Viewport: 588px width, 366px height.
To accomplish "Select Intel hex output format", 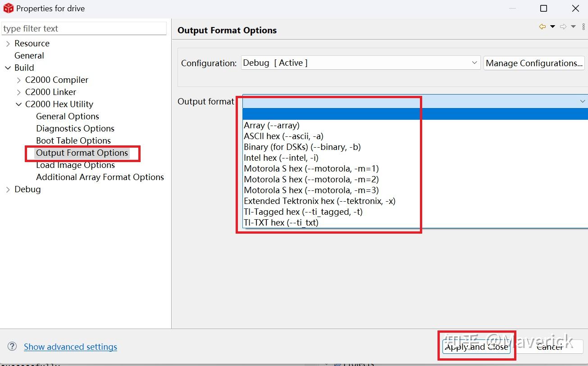I will (x=281, y=158).
